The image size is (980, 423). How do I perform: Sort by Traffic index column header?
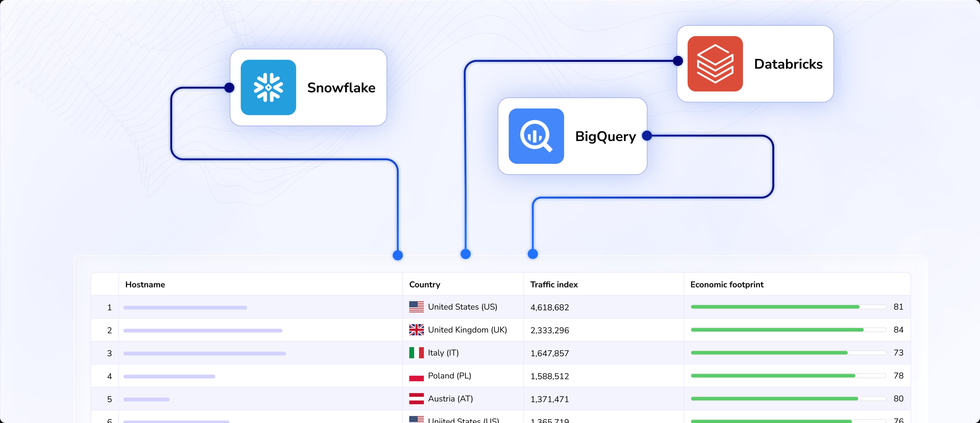tap(554, 284)
